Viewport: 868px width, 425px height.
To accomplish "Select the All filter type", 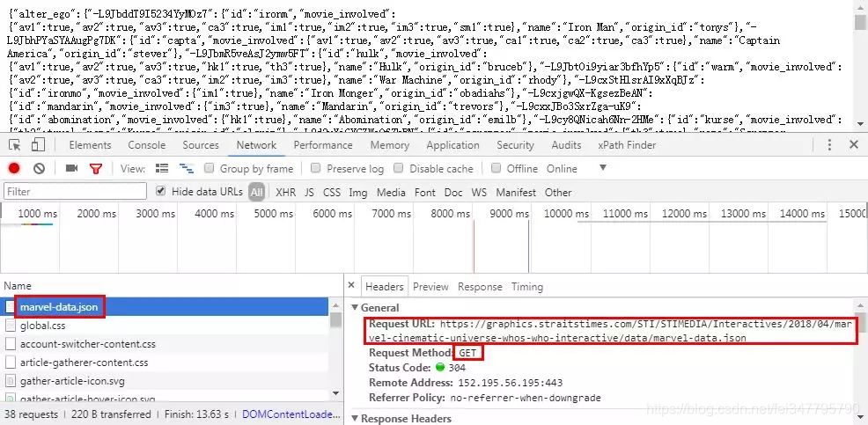I will point(256,192).
